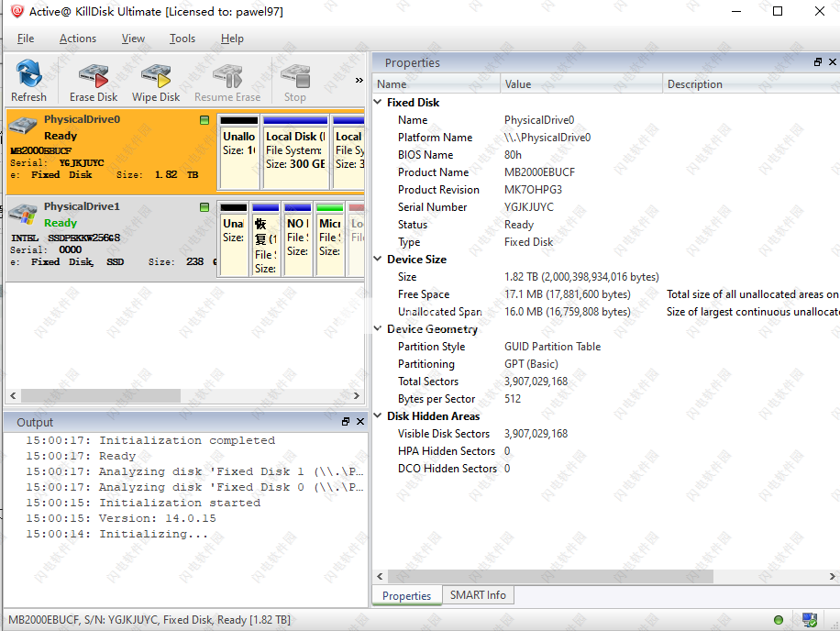Open the Actions menu
840x631 pixels.
78,39
